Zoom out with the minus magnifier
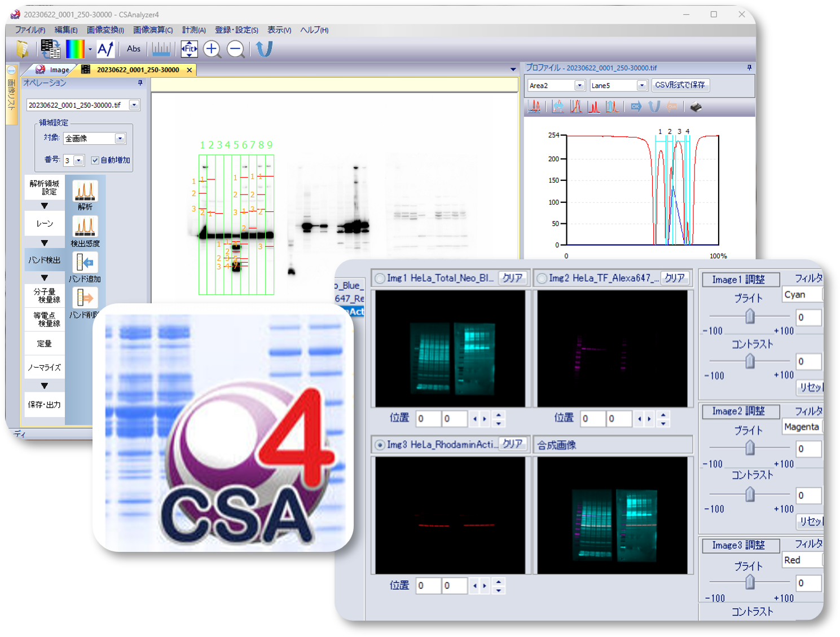 click(236, 49)
